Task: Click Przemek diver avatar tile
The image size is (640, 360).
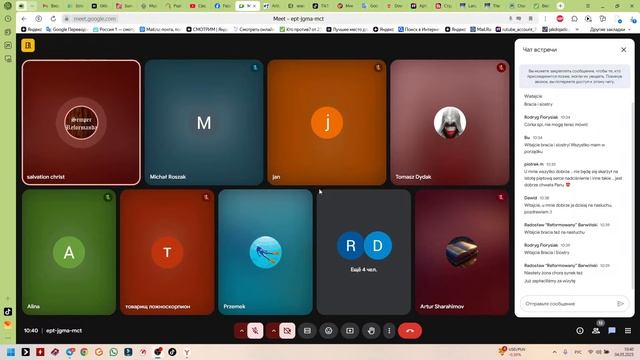Action: pos(265,252)
